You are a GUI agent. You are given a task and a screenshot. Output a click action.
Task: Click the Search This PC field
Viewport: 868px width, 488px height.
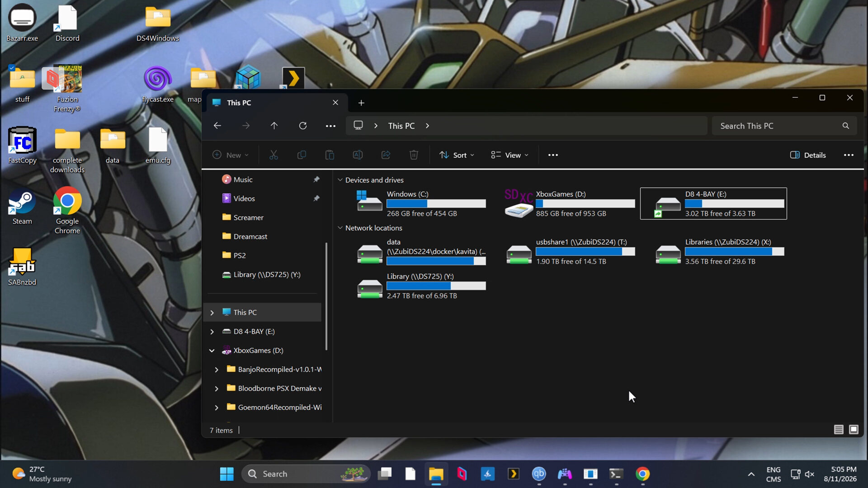click(784, 126)
